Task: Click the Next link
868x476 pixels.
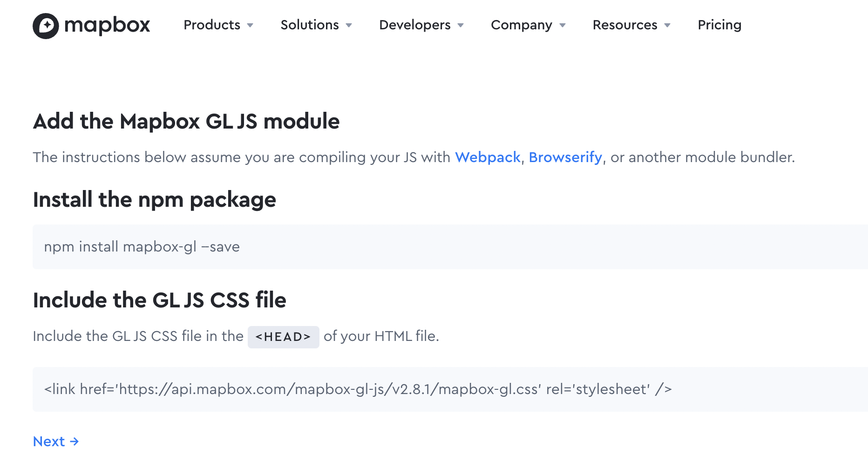Action: tap(49, 442)
